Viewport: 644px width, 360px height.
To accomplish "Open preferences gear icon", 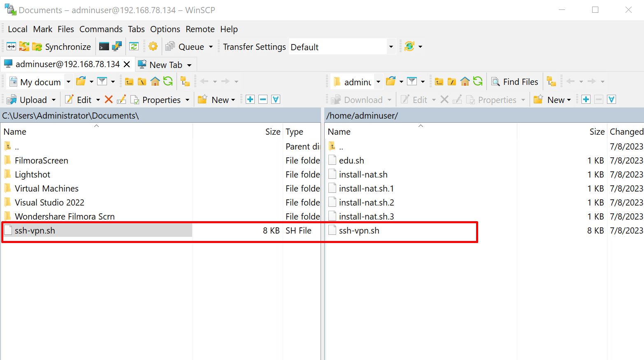I will point(153,47).
